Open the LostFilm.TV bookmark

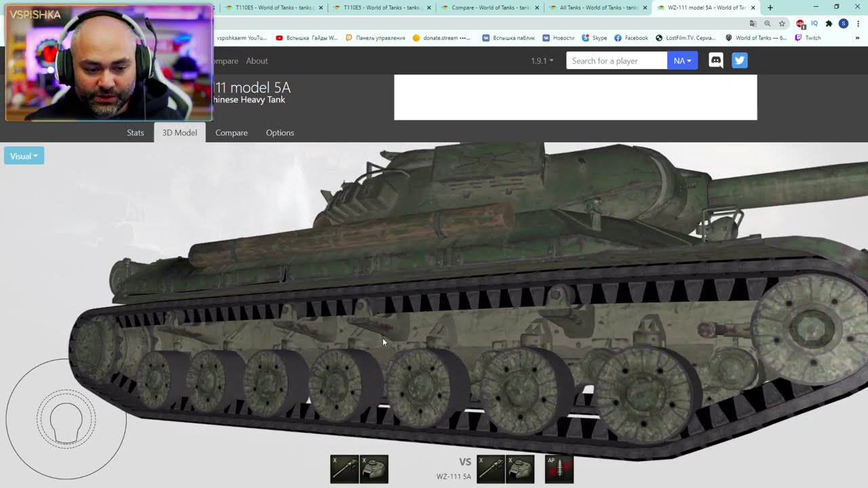[x=687, y=38]
